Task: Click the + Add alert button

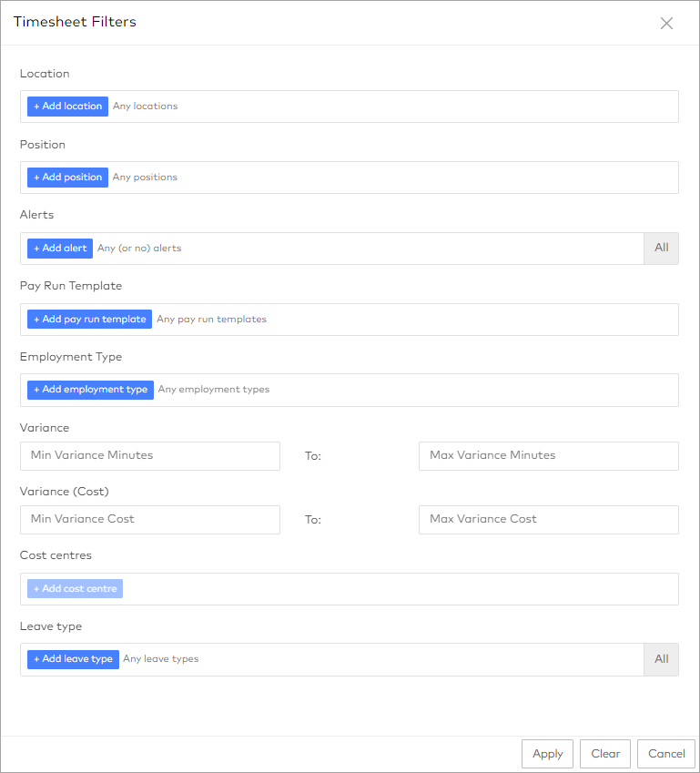Action: (x=59, y=248)
